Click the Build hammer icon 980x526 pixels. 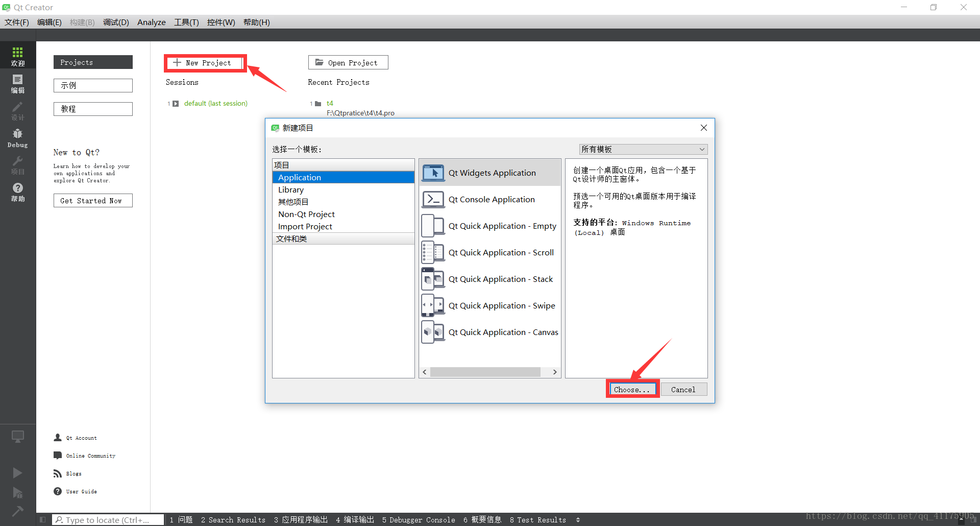pyautogui.click(x=18, y=511)
